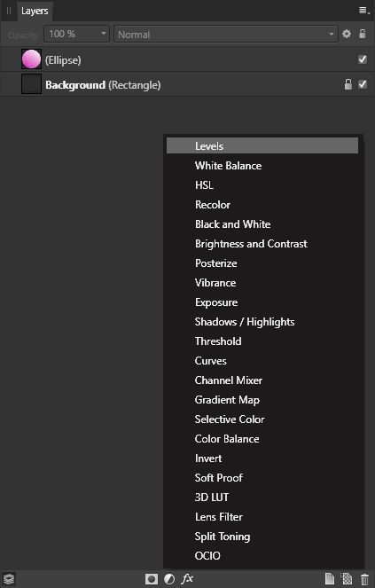Hide the Background layer via checkbox
Screen dimensions: 375x588
363,84
